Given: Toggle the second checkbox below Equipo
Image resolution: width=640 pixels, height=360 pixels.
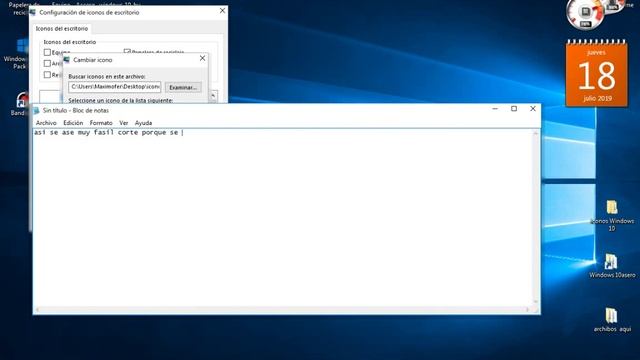Looking at the screenshot, I should click(47, 63).
